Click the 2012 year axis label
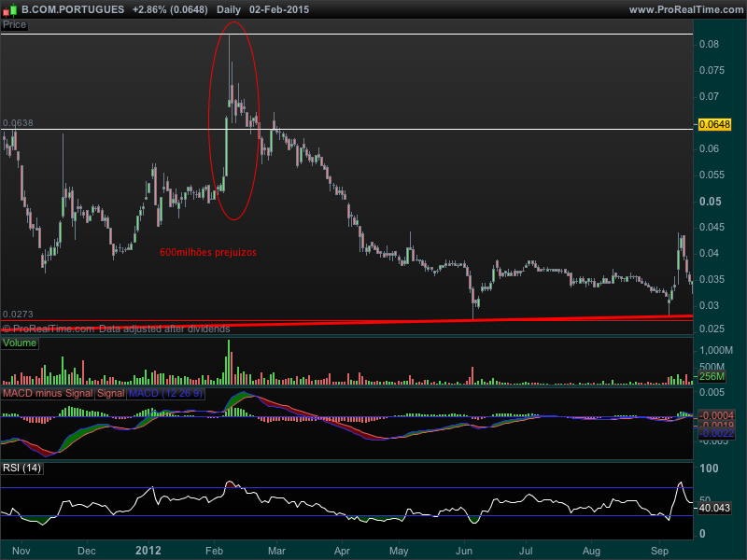Screen dimensions: 747x560 click(148, 551)
